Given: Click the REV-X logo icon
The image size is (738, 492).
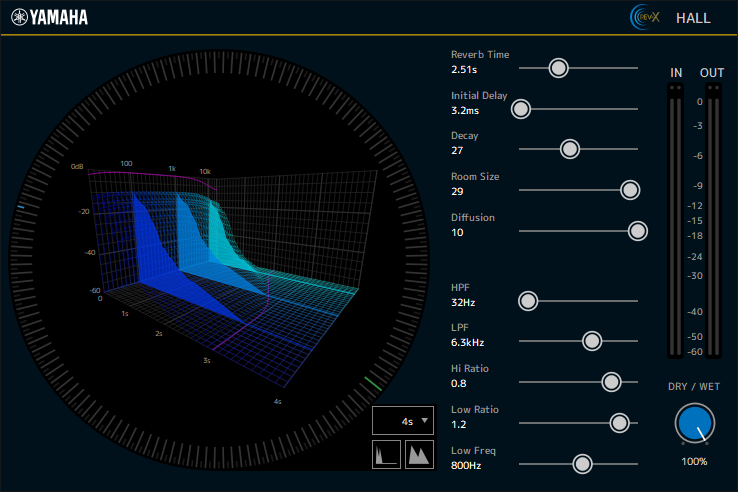Looking at the screenshot, I should pyautogui.click(x=645, y=17).
